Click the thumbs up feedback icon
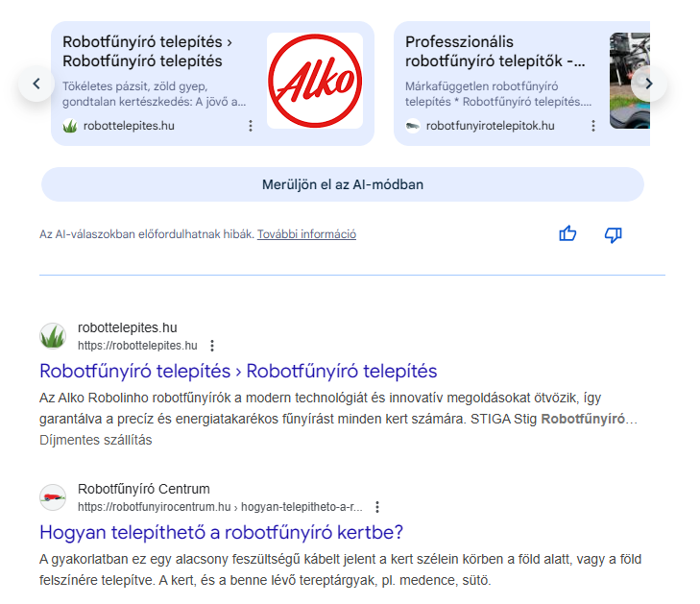The height and width of the screenshot is (604, 700). (x=567, y=234)
